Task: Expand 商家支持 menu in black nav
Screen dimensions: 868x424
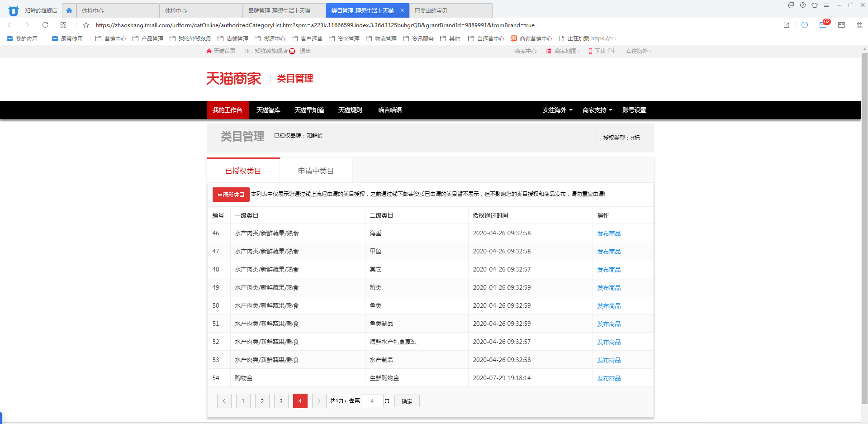Action: (x=597, y=110)
